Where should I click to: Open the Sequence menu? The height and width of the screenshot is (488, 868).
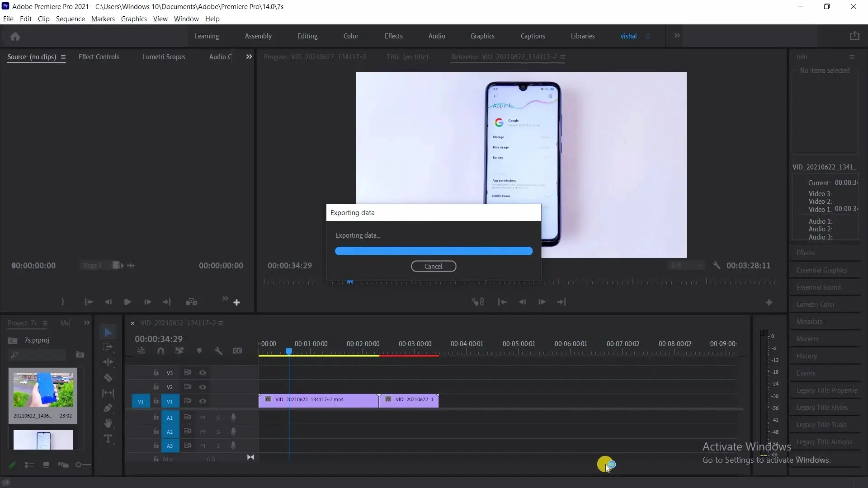pyautogui.click(x=70, y=19)
